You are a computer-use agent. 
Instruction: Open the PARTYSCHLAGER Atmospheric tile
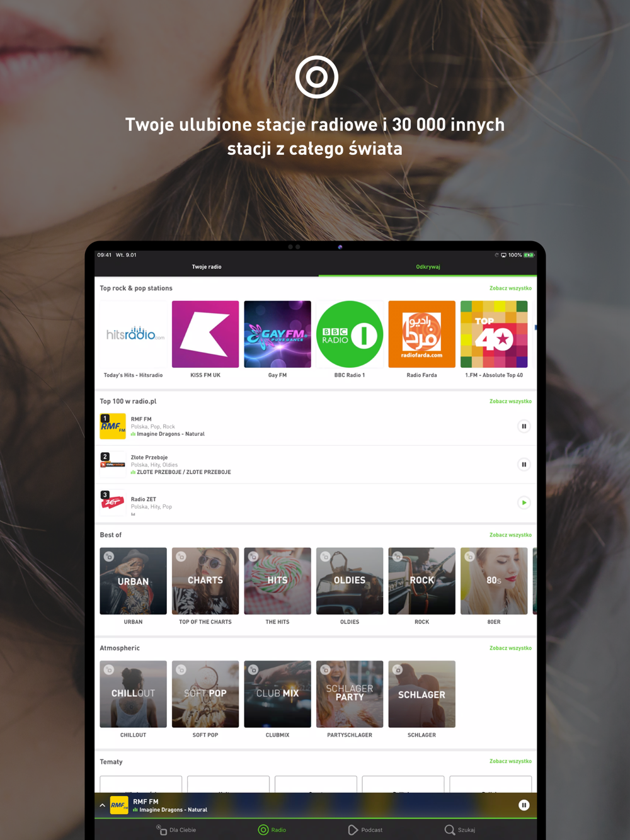[x=350, y=694]
